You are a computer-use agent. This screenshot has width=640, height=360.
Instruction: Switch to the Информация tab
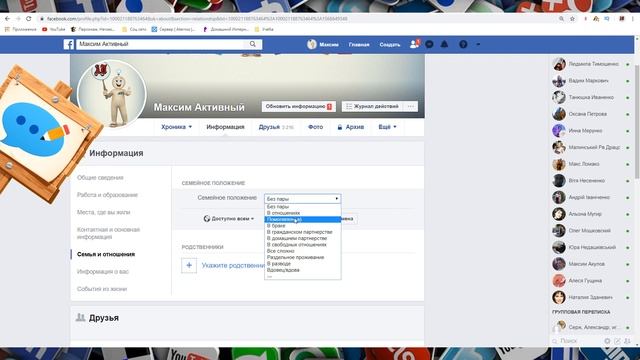point(225,127)
